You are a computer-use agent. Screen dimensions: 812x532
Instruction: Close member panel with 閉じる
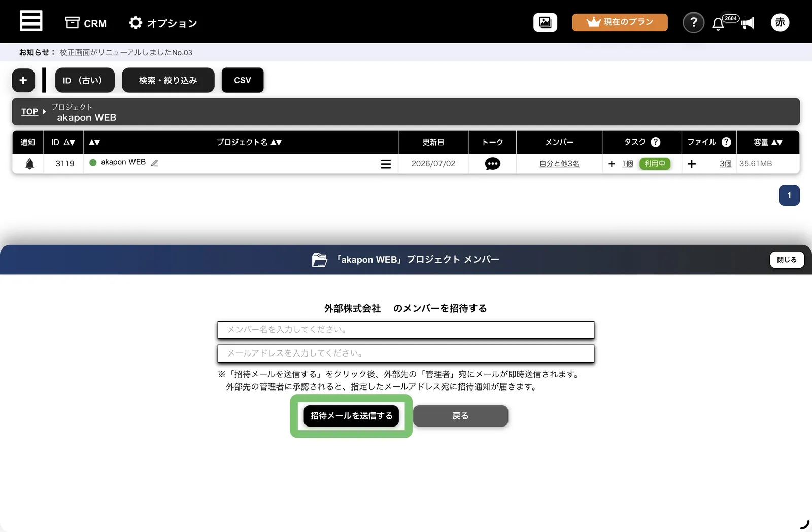coord(787,260)
